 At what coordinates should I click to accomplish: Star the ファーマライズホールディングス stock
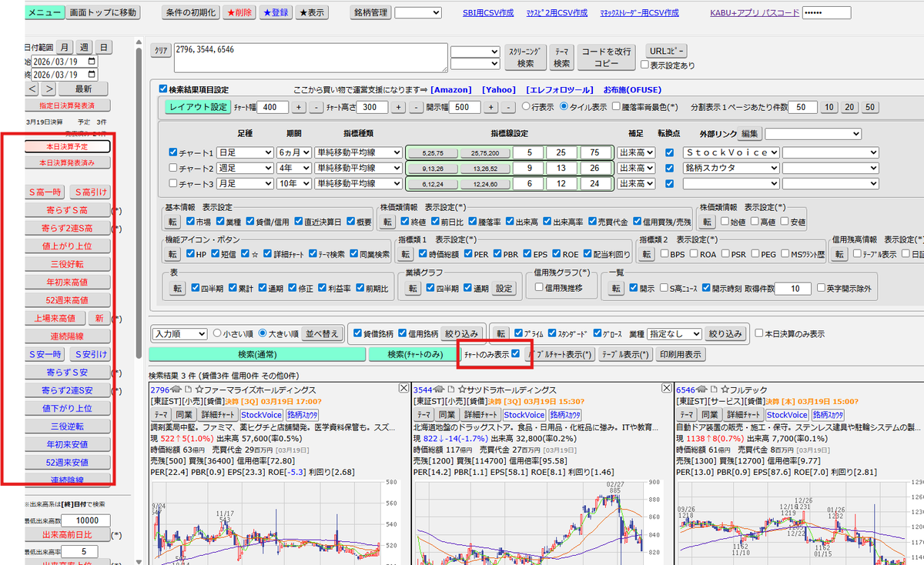coord(198,390)
